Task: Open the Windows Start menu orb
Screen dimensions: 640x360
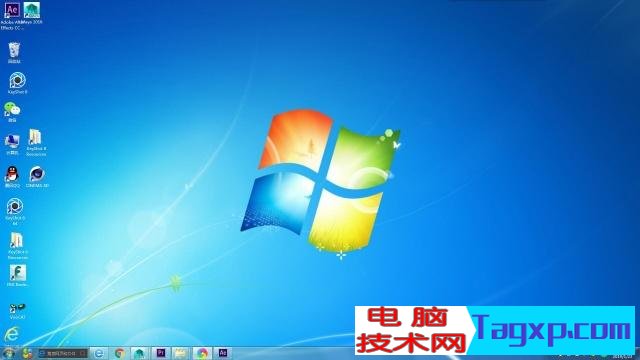Action: click(9, 353)
